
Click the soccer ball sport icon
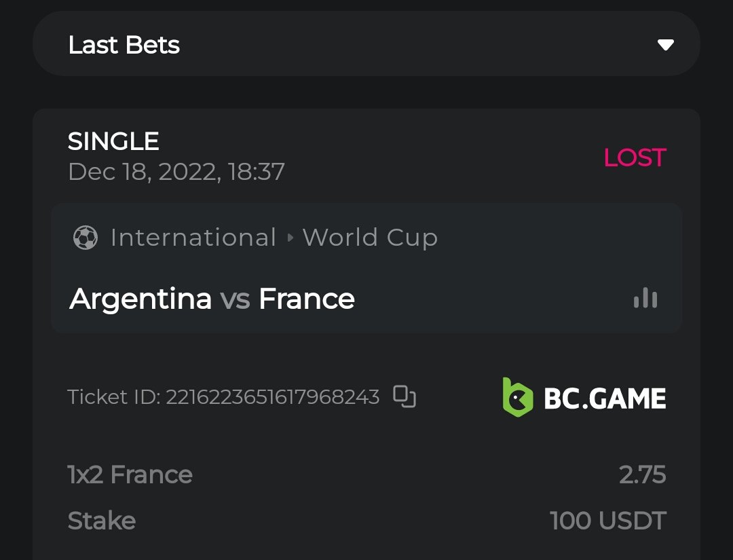point(85,238)
